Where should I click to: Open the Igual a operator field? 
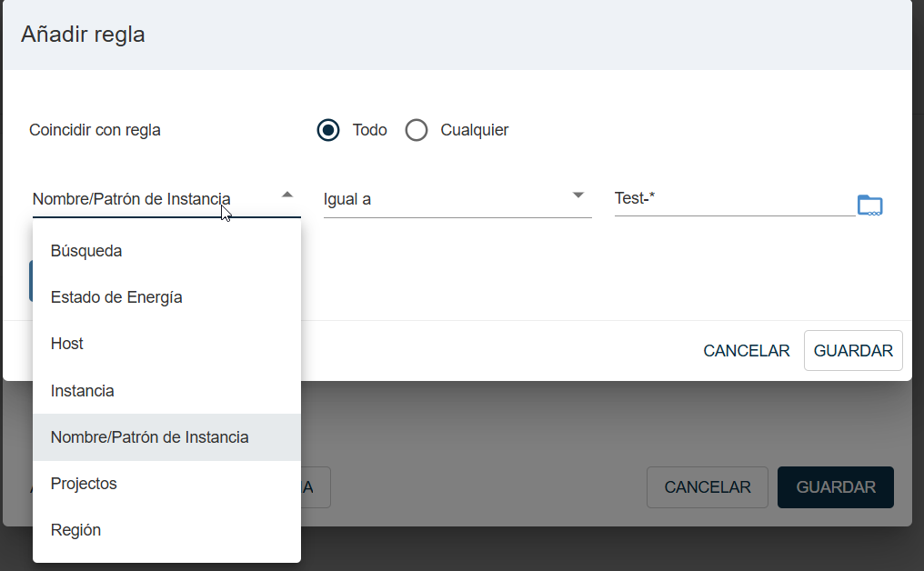446,199
